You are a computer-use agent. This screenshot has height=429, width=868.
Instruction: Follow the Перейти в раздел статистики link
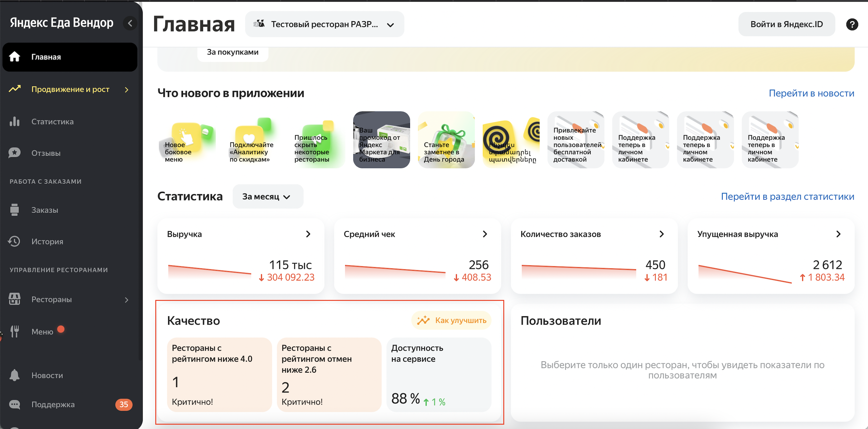coord(788,196)
